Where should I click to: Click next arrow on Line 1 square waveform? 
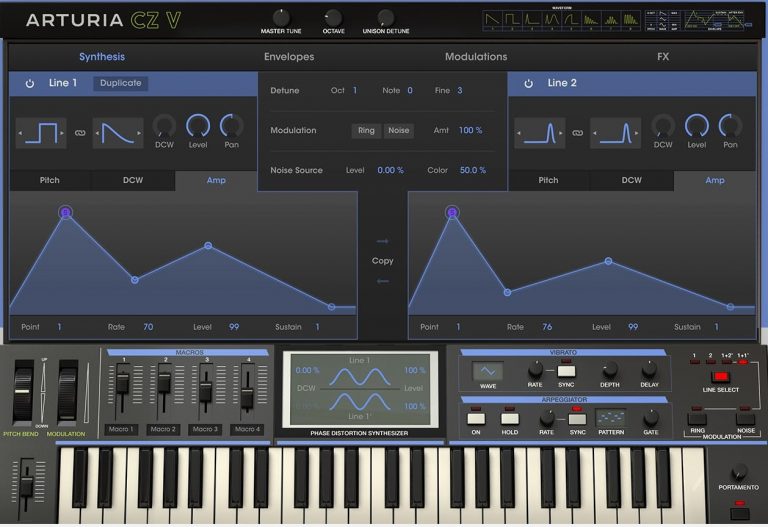pos(62,133)
